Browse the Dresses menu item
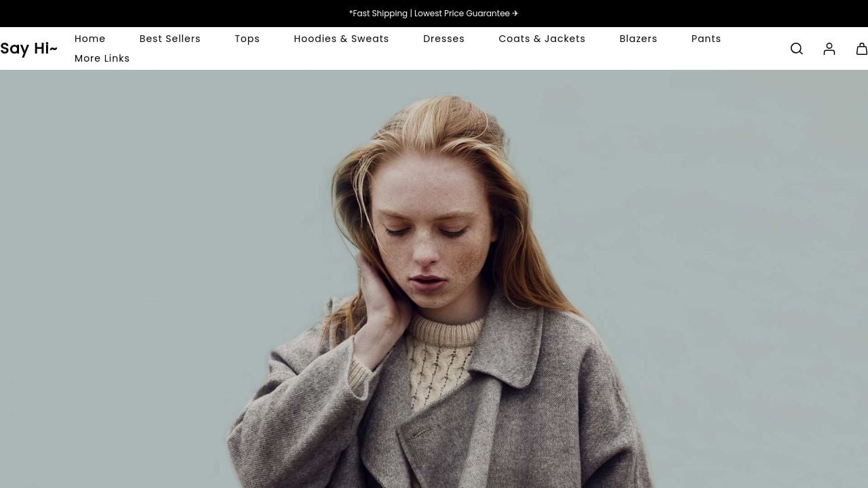The width and height of the screenshot is (868, 488). click(x=444, y=39)
